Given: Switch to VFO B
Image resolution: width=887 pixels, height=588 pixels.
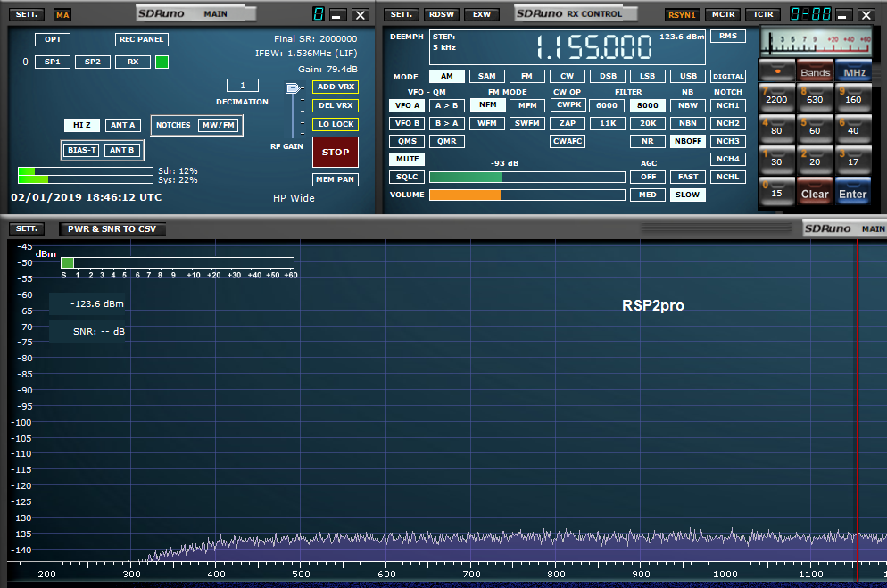Looking at the screenshot, I should point(407,123).
